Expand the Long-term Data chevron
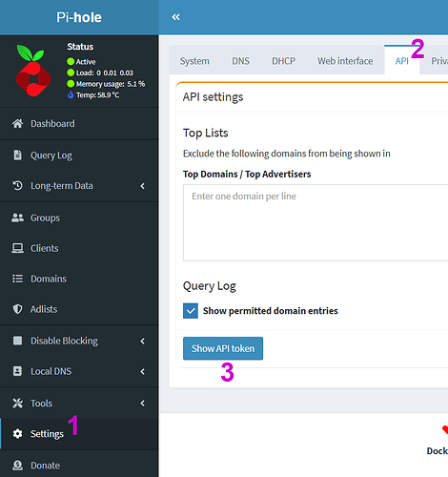The height and width of the screenshot is (477, 448). point(142,186)
